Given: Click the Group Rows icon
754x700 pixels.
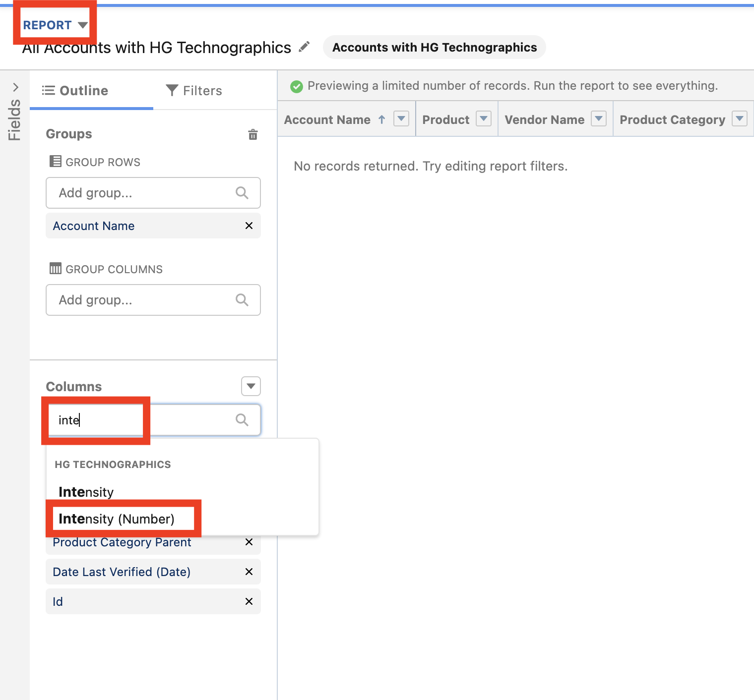Looking at the screenshot, I should tap(56, 162).
